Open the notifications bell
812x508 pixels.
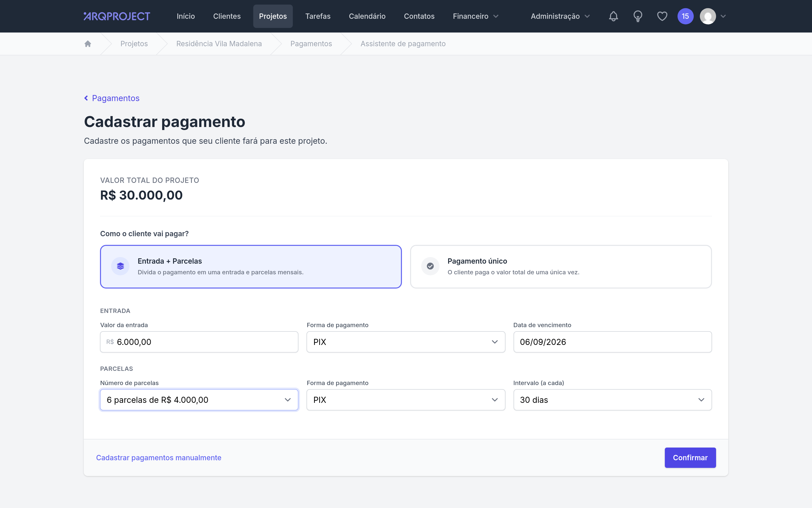pyautogui.click(x=613, y=16)
